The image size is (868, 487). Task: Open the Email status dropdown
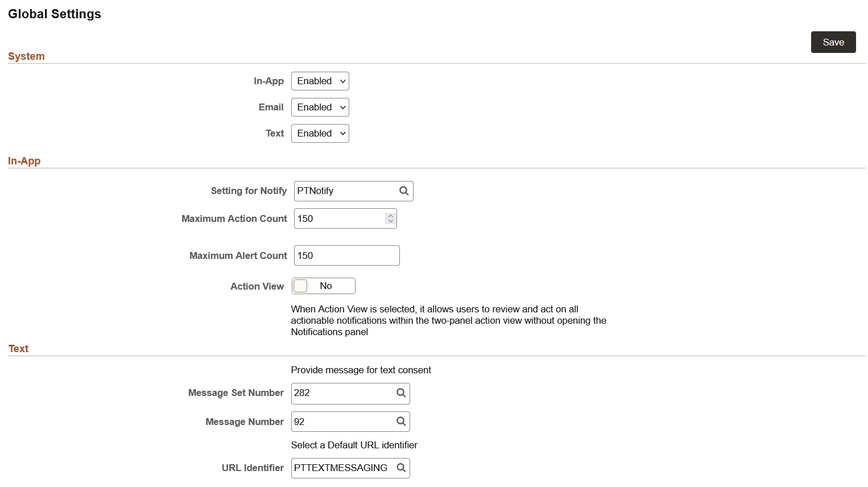point(320,107)
